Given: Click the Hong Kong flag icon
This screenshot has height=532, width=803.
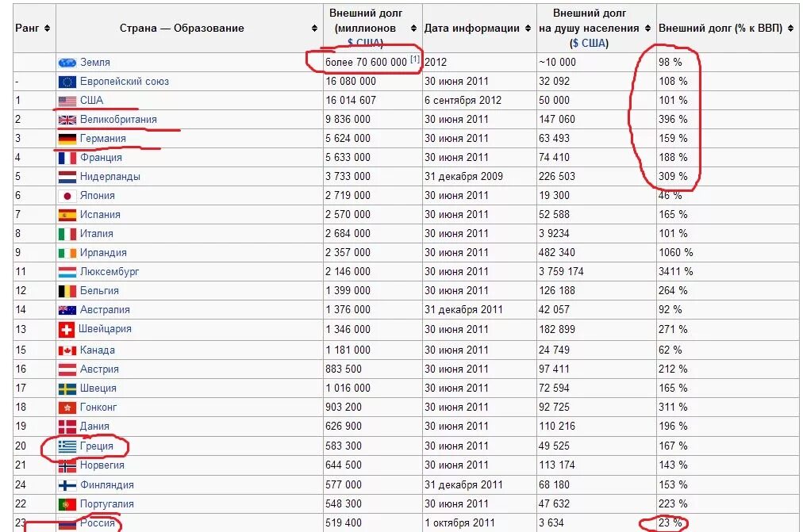Looking at the screenshot, I should point(67,408).
